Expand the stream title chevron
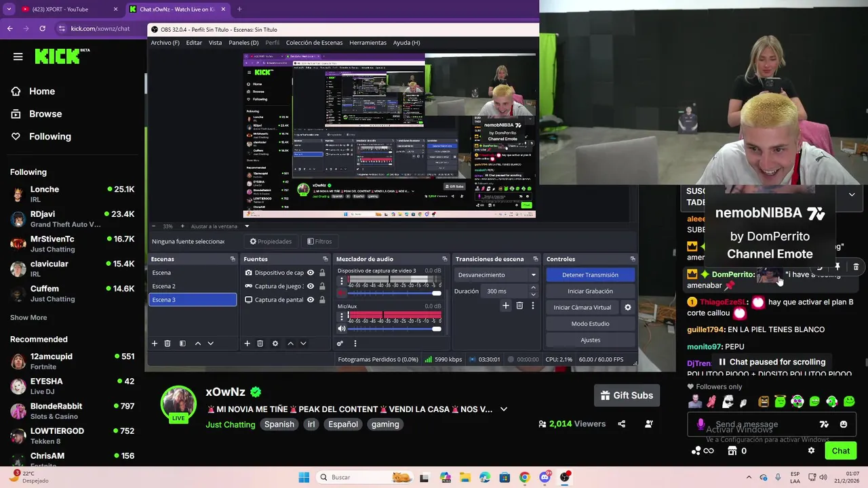This screenshot has width=868, height=488. click(503, 409)
